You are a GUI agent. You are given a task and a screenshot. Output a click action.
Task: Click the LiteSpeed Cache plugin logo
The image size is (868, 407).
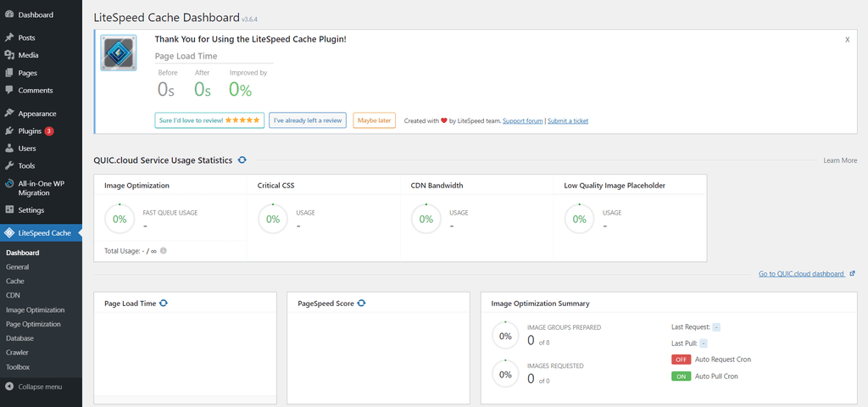(x=119, y=53)
